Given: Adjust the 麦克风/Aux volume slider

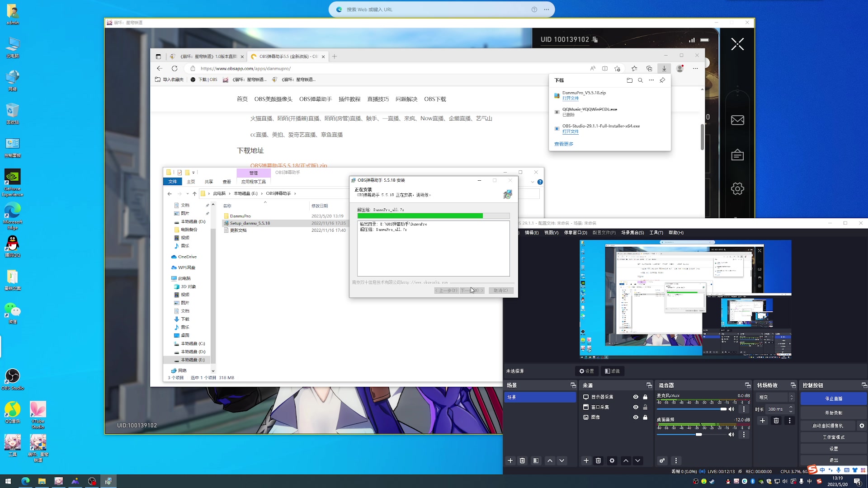Looking at the screenshot, I should pyautogui.click(x=691, y=409).
